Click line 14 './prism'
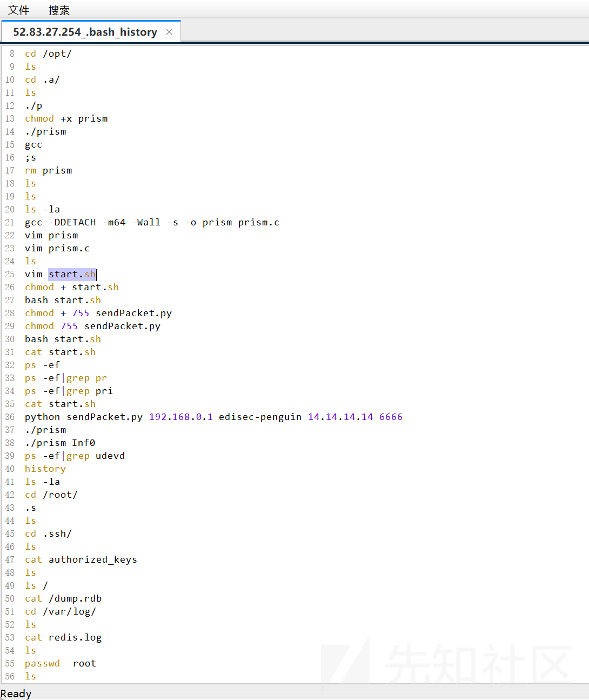The width and height of the screenshot is (589, 700). click(45, 131)
